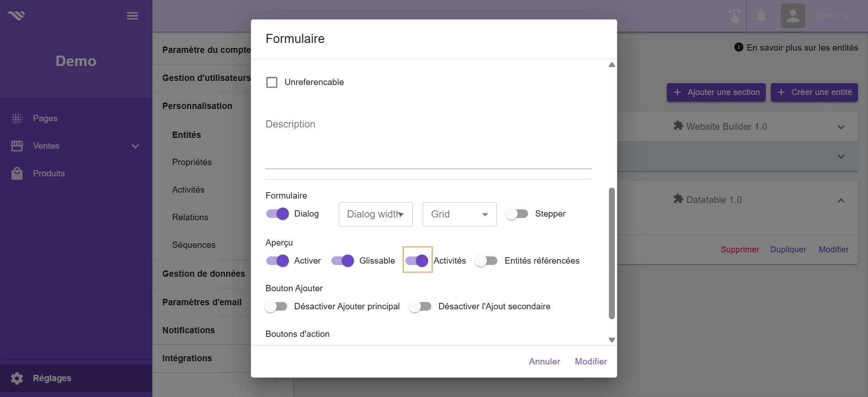
Task: Open the notifications bell icon
Action: [x=761, y=16]
